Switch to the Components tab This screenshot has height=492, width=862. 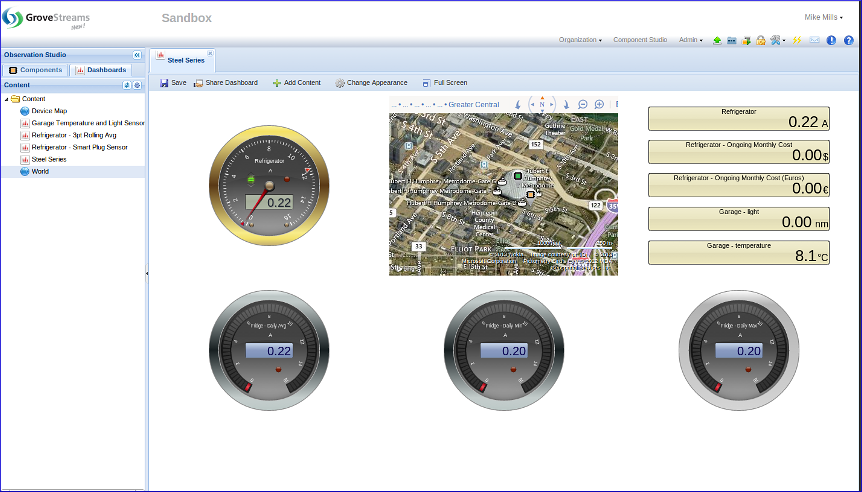tap(36, 70)
